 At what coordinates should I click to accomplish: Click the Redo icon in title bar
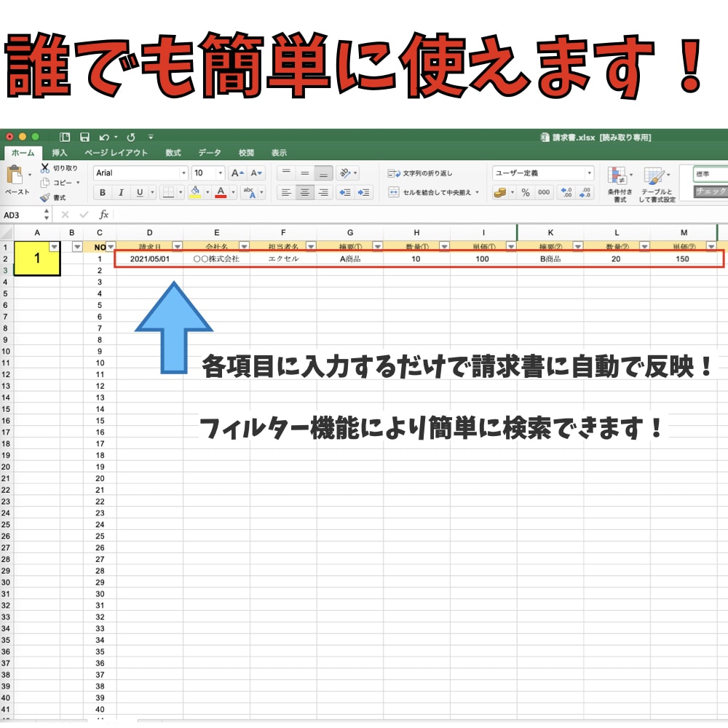[x=131, y=138]
